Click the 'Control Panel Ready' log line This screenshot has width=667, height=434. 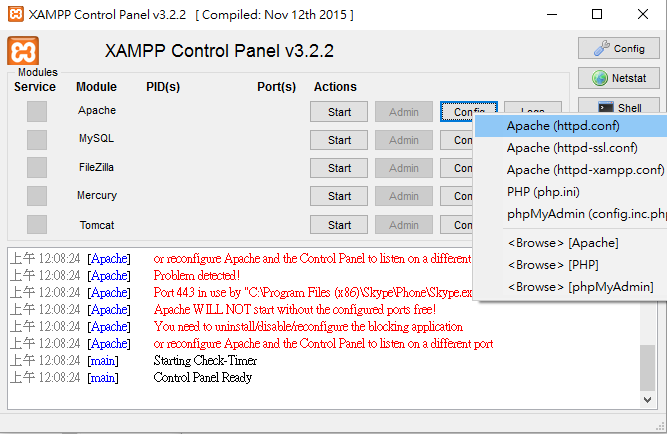[x=202, y=378]
